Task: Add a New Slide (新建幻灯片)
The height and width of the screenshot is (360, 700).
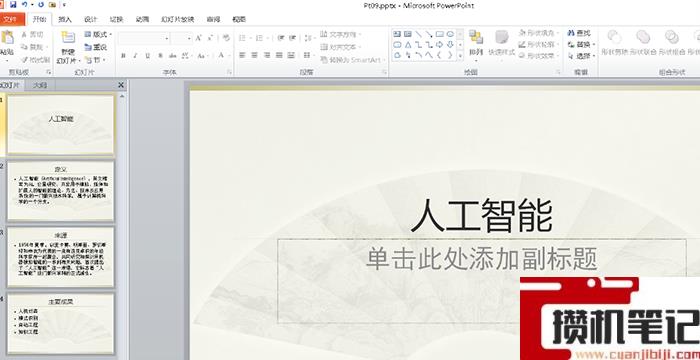Action: (x=68, y=47)
